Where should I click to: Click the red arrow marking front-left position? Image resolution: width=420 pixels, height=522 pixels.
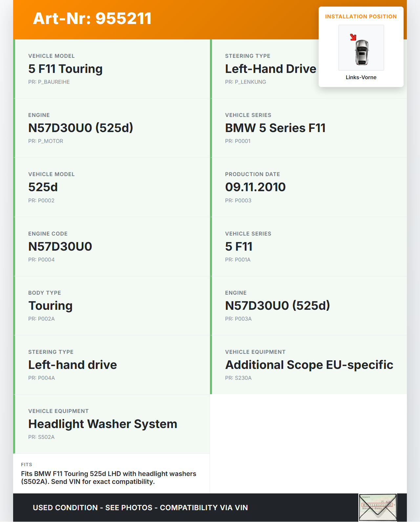click(x=353, y=37)
